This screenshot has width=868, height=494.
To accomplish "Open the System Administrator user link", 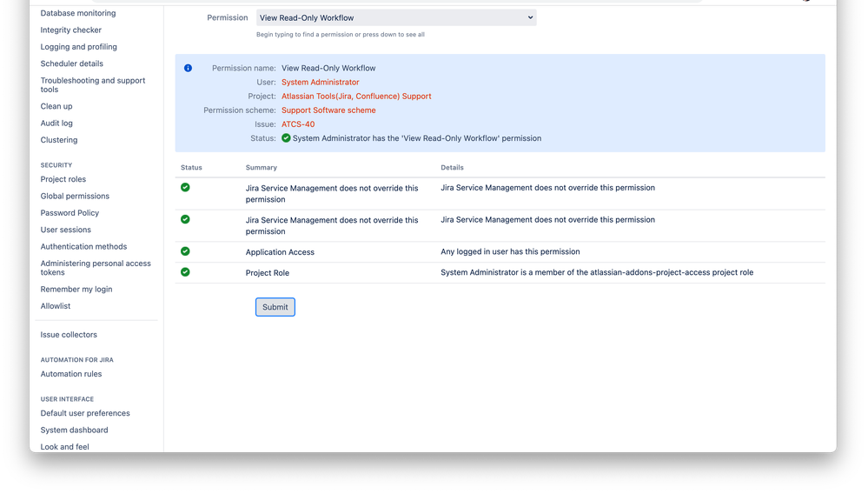I will (321, 82).
